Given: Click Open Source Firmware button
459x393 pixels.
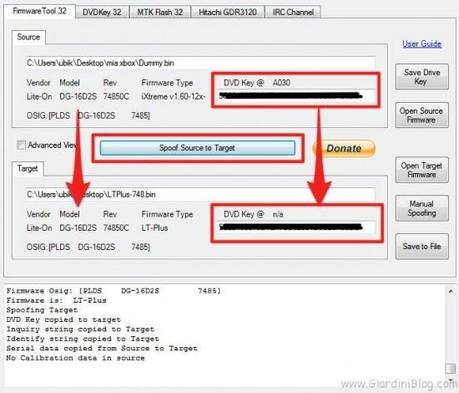Looking at the screenshot, I should (422, 115).
